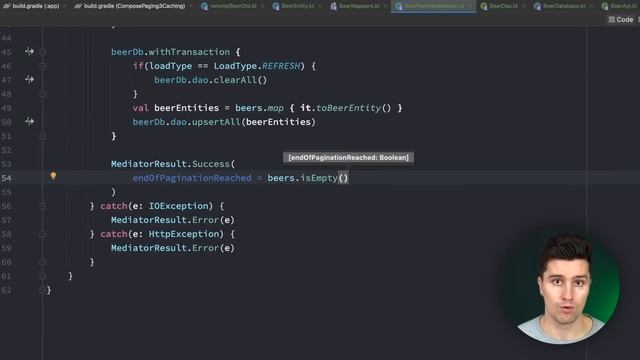Viewport: 640px width, 360px height.
Task: Click 'beerEntities' variable declaration on line 49
Action: click(x=187, y=108)
